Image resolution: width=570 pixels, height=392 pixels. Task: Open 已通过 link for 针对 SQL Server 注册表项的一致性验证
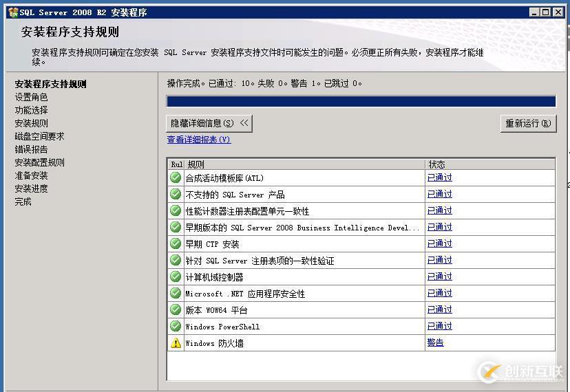coord(439,260)
